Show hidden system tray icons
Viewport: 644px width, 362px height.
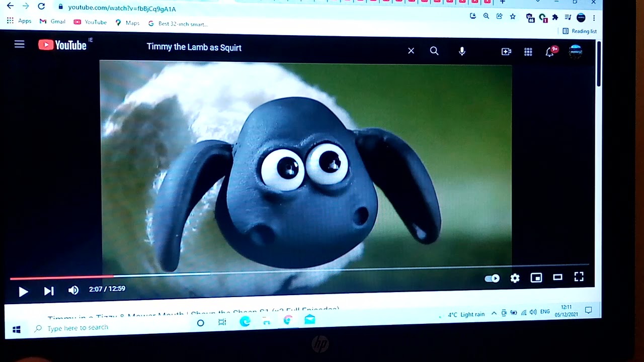pos(494,313)
